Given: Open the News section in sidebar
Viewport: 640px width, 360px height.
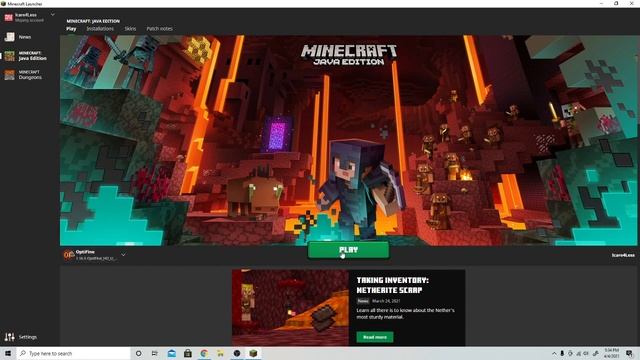Looking at the screenshot, I should pos(18,37).
